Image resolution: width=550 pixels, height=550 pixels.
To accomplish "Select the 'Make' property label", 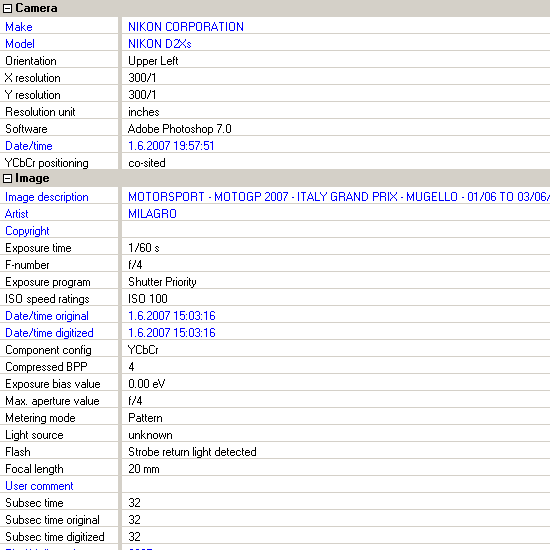I will [x=19, y=27].
